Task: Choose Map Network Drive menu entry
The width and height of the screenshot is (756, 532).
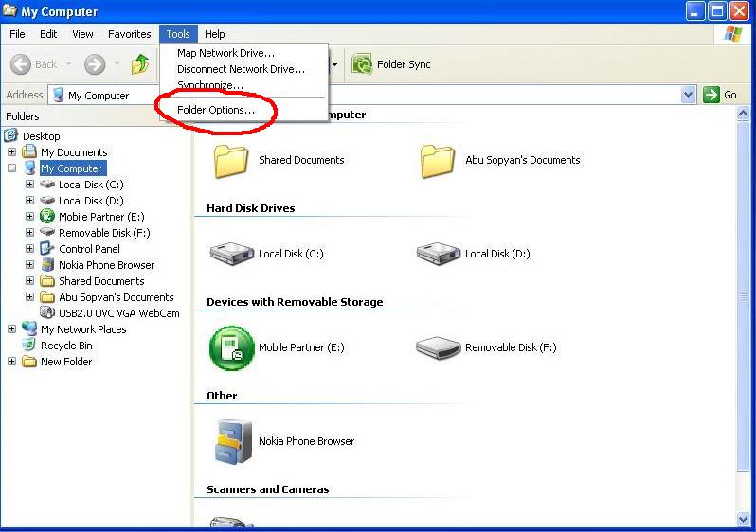Action: [244, 53]
